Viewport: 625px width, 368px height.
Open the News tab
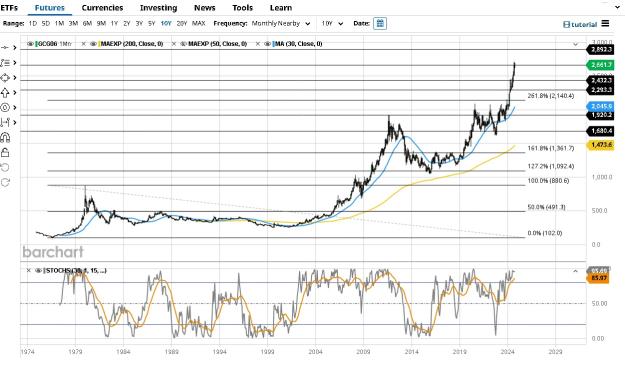[205, 8]
